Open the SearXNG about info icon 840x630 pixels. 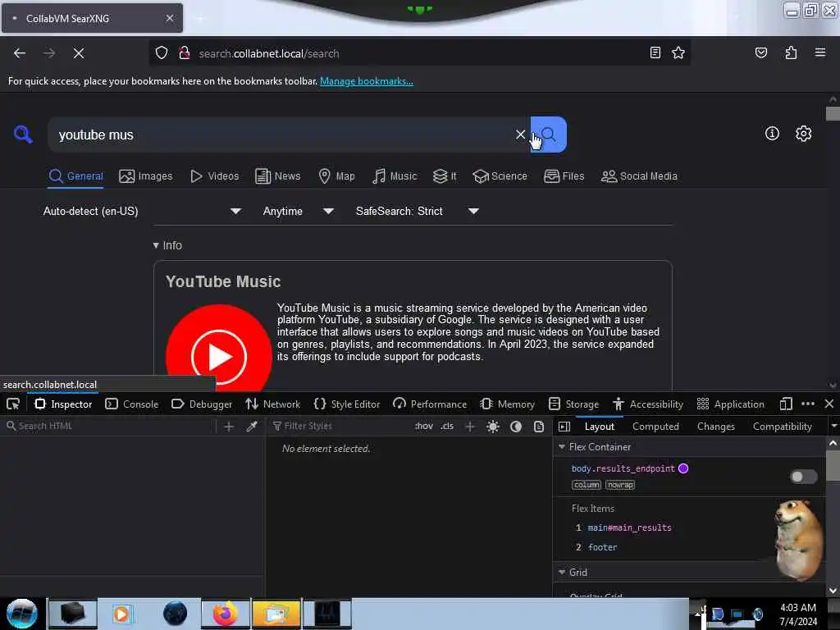[771, 134]
